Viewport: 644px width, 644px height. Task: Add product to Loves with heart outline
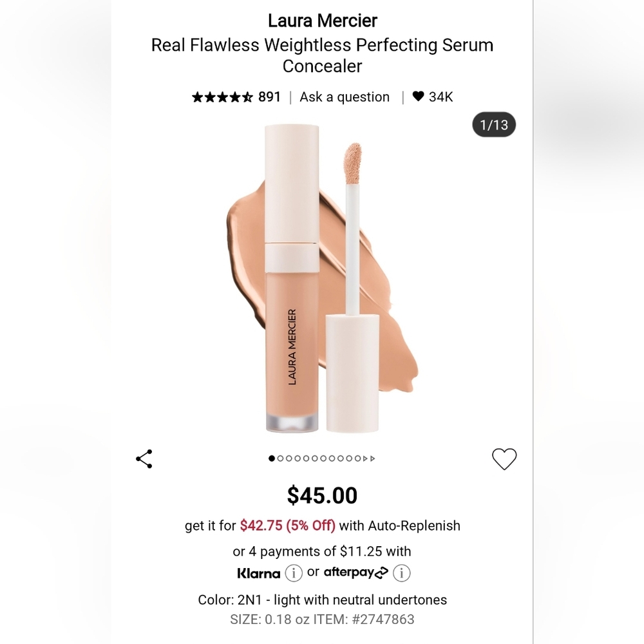pyautogui.click(x=504, y=459)
